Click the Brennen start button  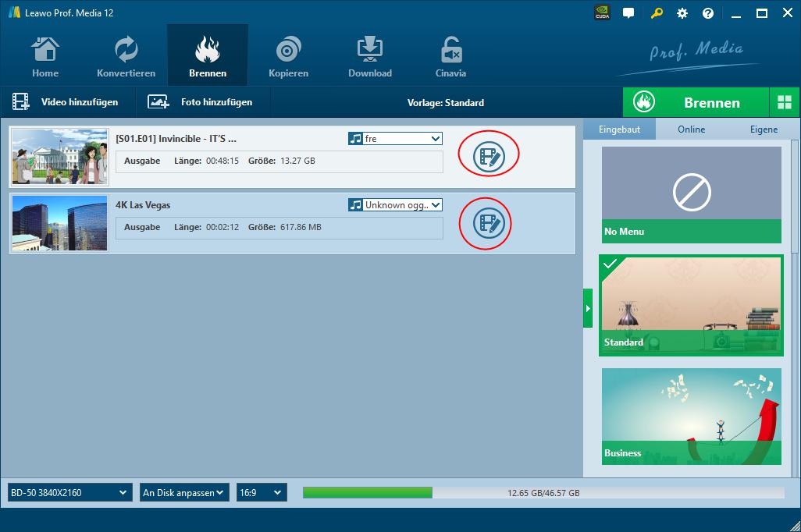pos(696,103)
